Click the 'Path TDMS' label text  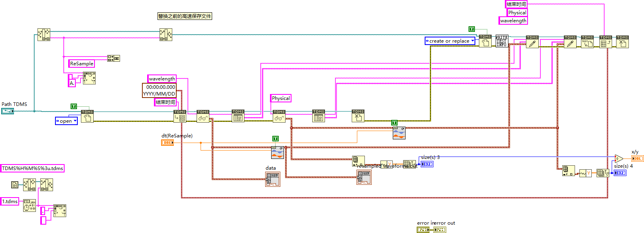(14, 104)
